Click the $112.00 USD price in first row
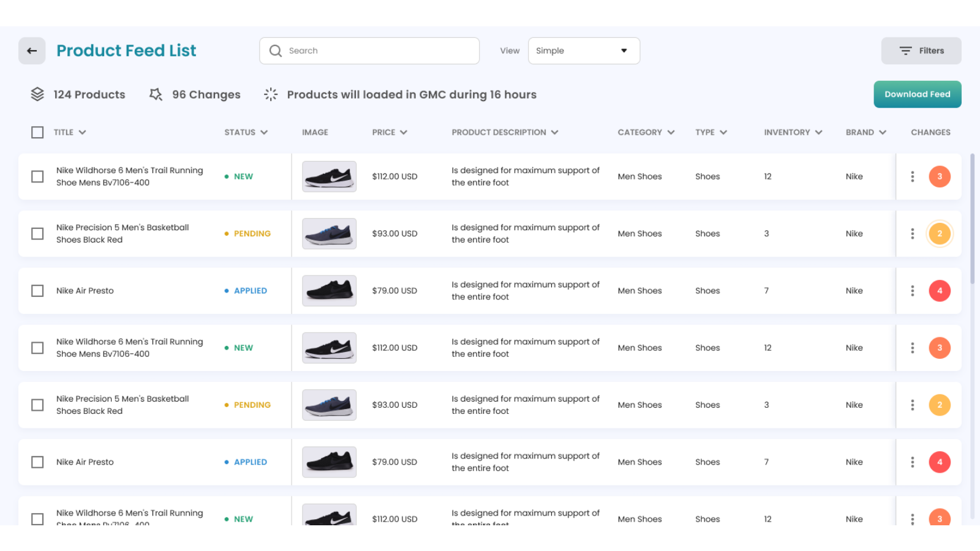This screenshot has width=980, height=551. pyautogui.click(x=394, y=176)
